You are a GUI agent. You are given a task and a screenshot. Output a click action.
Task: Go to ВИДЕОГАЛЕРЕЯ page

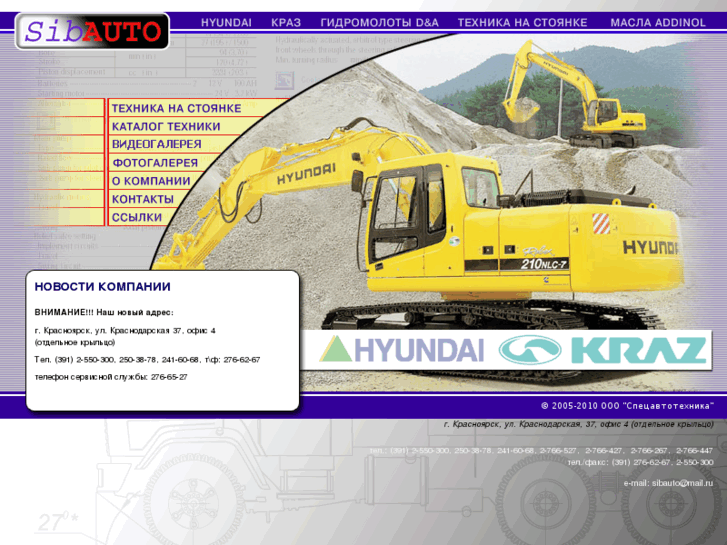pyautogui.click(x=157, y=144)
